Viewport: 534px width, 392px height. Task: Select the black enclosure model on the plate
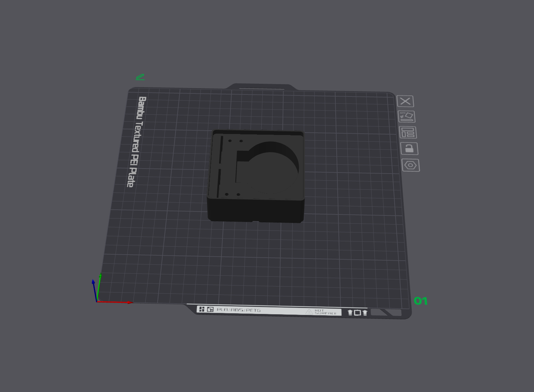pos(256,176)
